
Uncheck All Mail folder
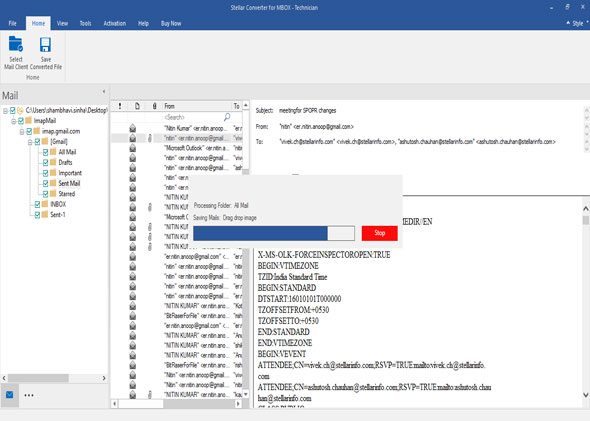(x=46, y=152)
